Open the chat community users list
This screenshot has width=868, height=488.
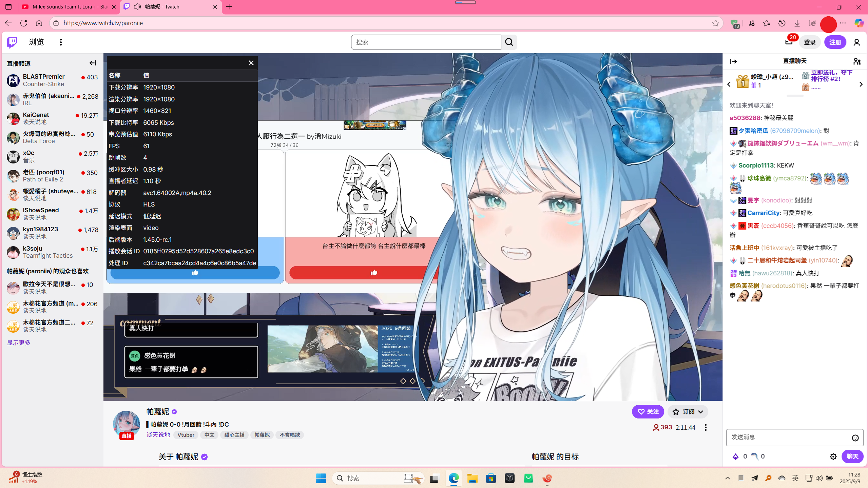pos(857,61)
